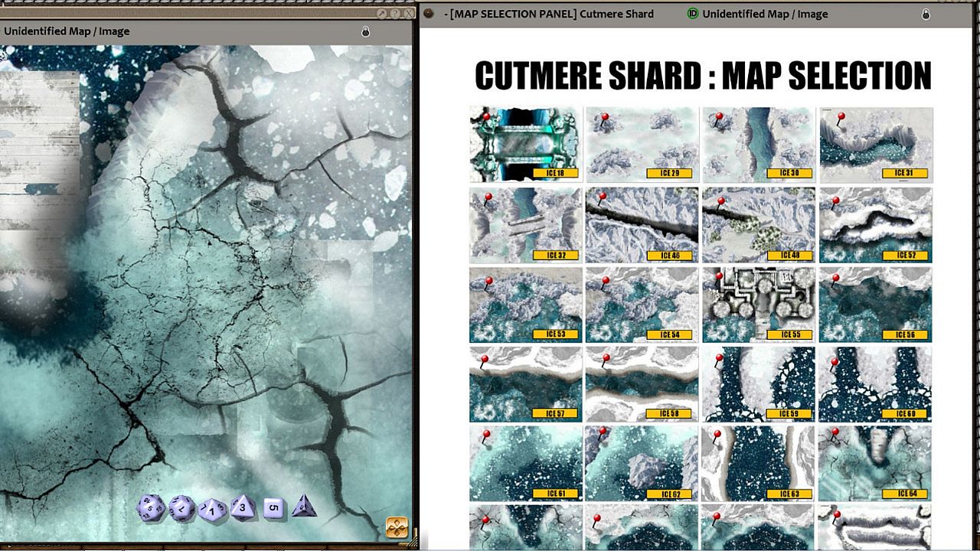Click the red pin on the ICE 56 map

(x=835, y=281)
